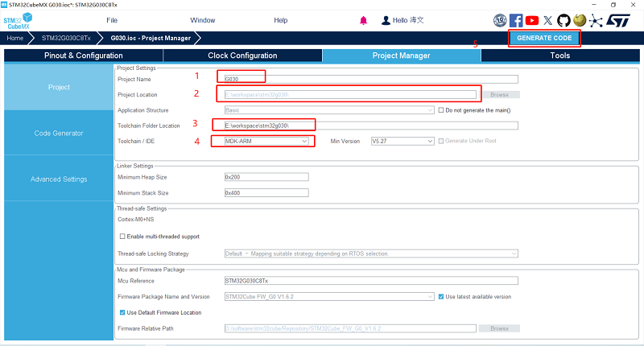The width and height of the screenshot is (644, 346).
Task: Open the File menu
Action: click(x=112, y=20)
